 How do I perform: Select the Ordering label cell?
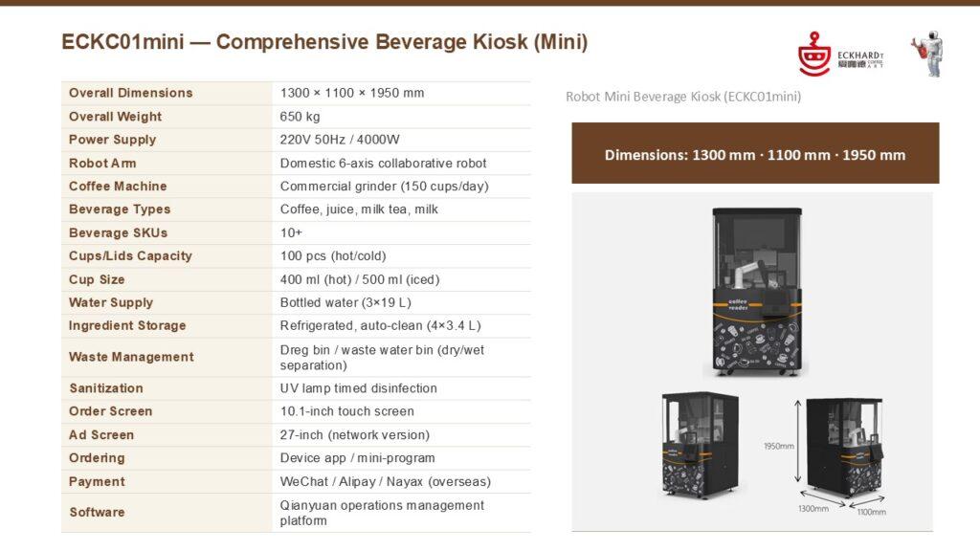click(x=167, y=458)
